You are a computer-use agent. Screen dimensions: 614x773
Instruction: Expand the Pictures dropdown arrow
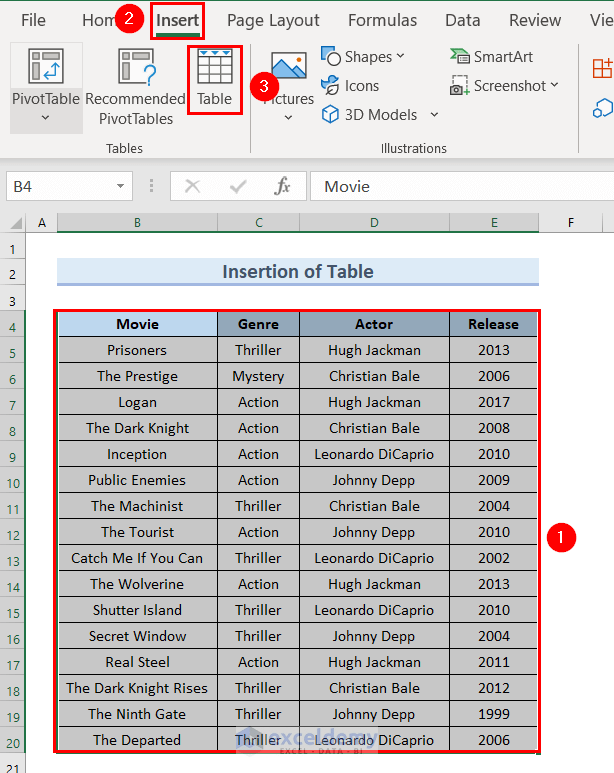point(289,118)
